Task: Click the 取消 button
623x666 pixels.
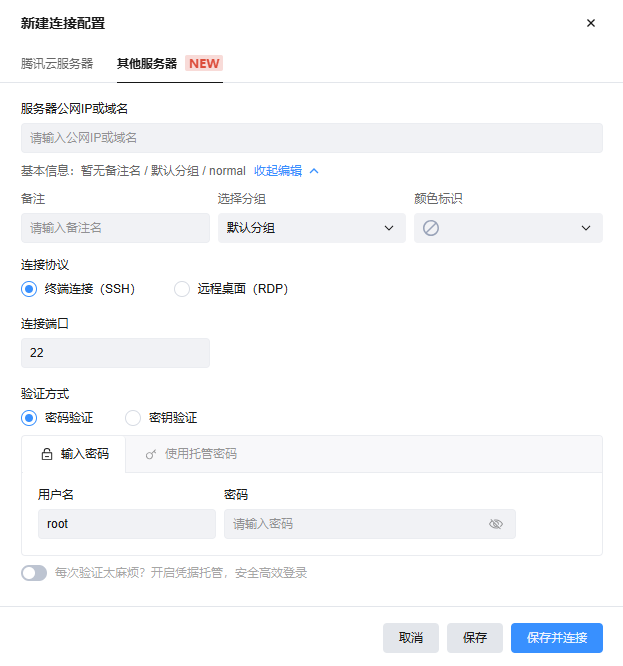Action: pos(411,638)
